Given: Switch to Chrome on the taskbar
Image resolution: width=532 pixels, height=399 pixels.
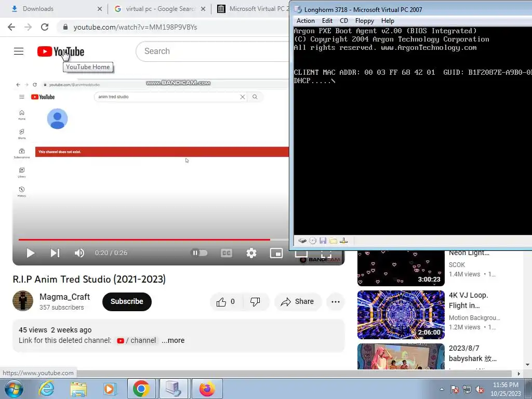Looking at the screenshot, I should [x=141, y=389].
